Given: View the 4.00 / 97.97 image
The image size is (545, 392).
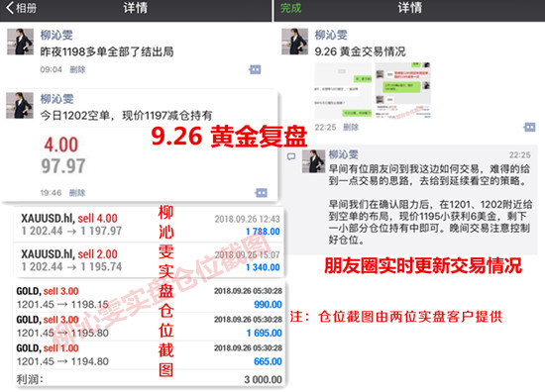Looking at the screenshot, I should (63, 155).
